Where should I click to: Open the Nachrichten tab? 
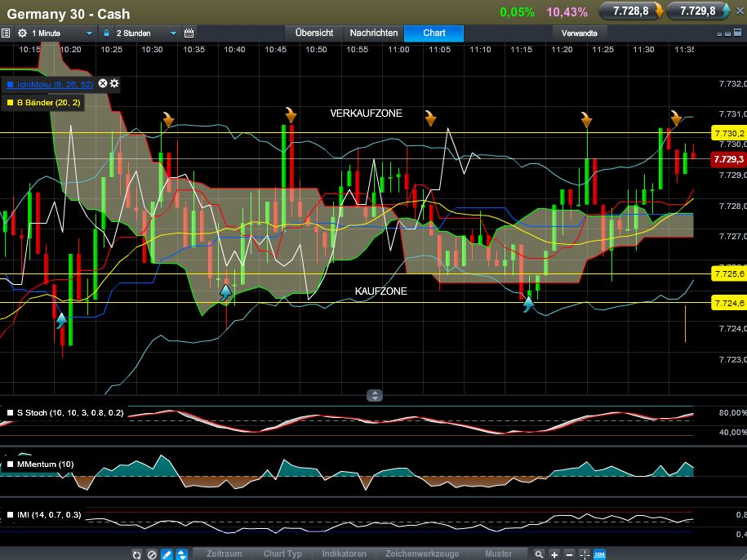374,33
